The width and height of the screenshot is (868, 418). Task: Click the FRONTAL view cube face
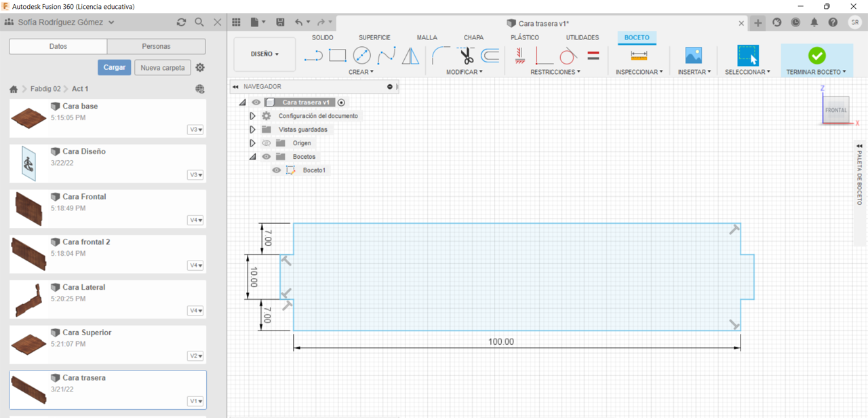point(835,110)
